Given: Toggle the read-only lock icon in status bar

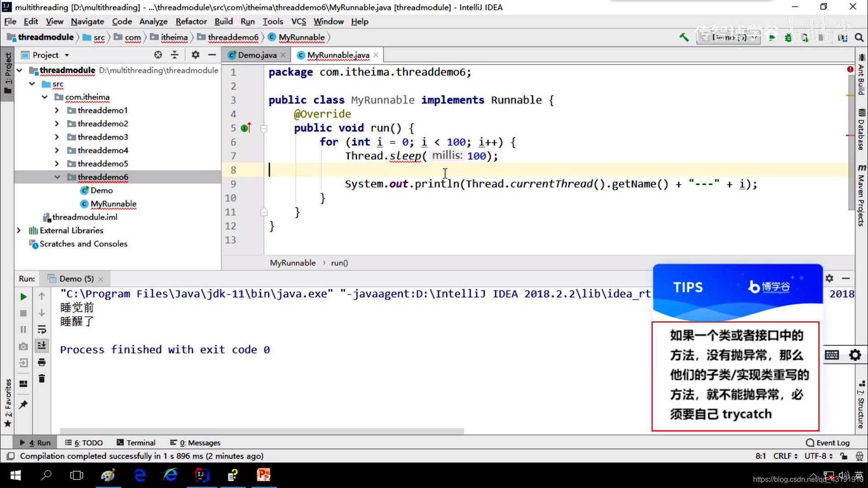Looking at the screenshot, I should point(844,456).
